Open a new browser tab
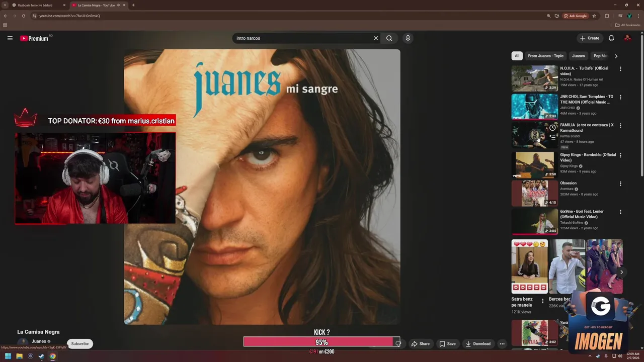Image resolution: width=644 pixels, height=362 pixels. (133, 5)
